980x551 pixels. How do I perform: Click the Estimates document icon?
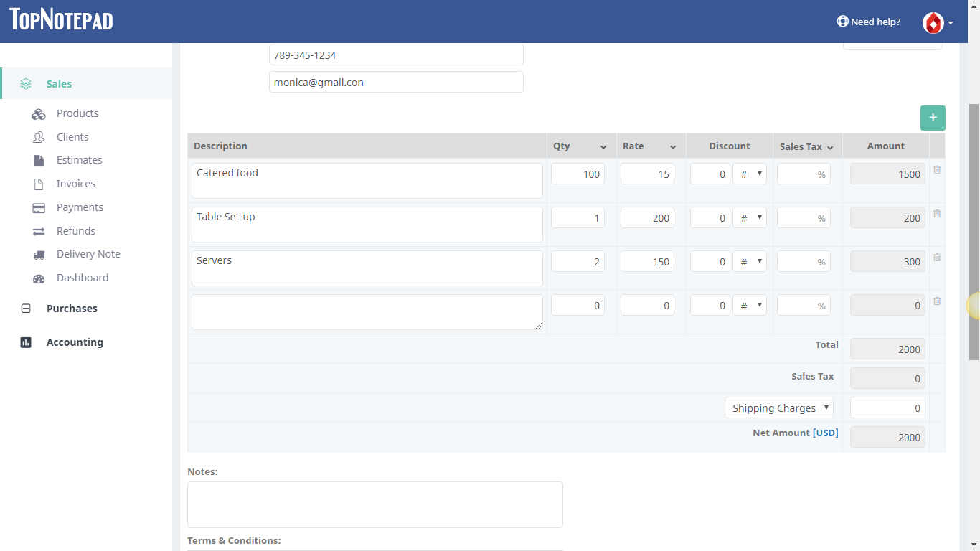[39, 160]
